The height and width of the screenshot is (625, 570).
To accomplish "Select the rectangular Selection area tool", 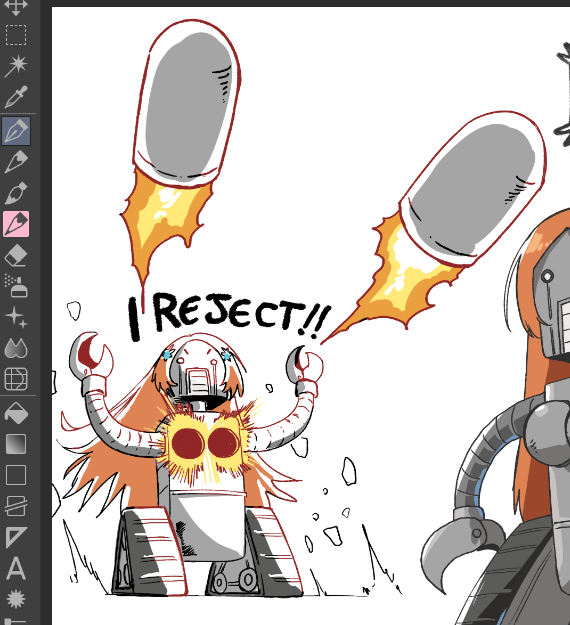I will click(x=16, y=35).
